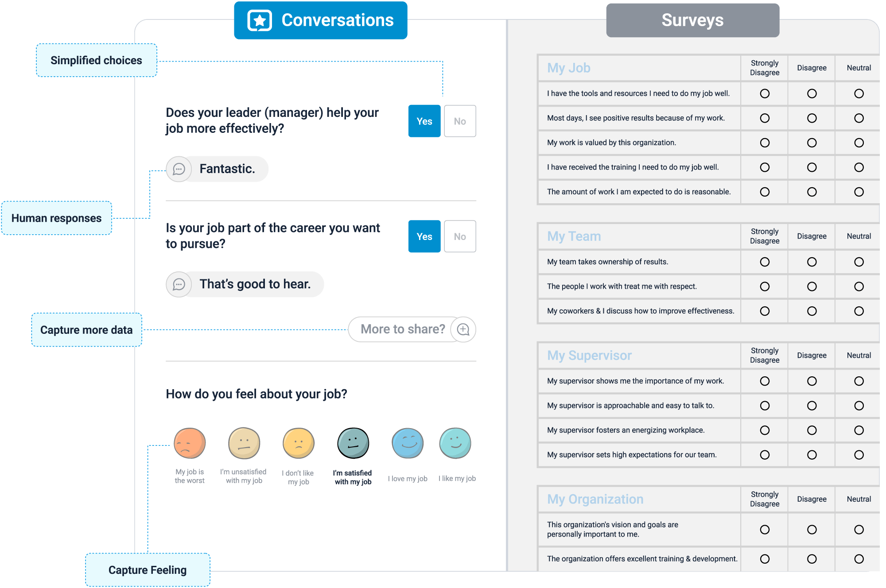Switch to the Surveys tab

coord(692,20)
